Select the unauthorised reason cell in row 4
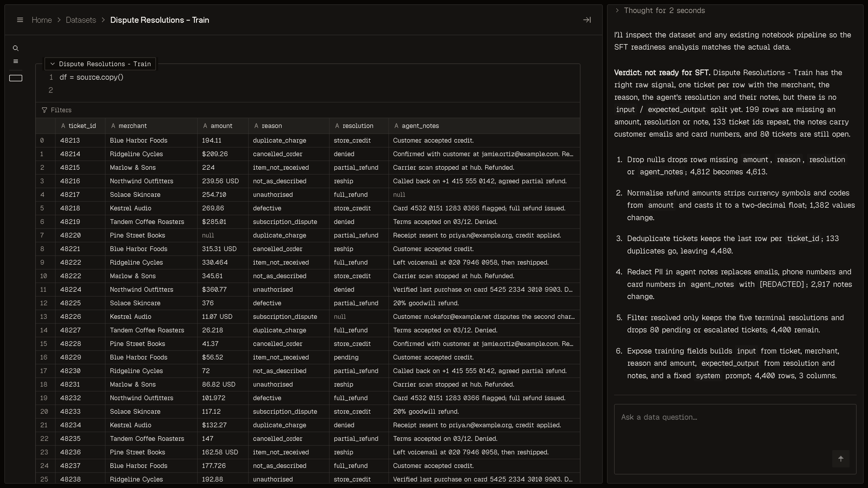This screenshot has width=868, height=488. tap(289, 195)
